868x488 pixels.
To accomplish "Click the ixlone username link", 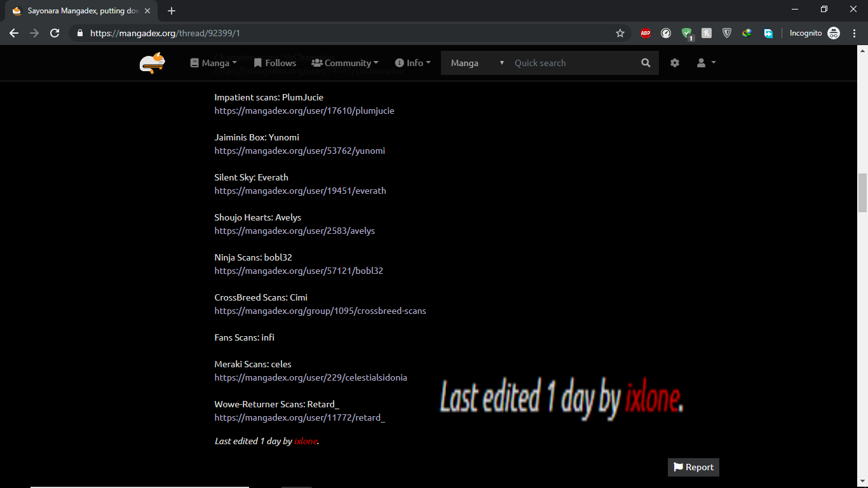I will point(306,441).
